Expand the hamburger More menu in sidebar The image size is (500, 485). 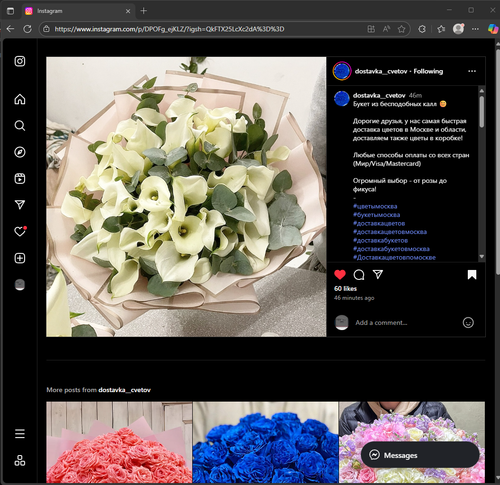tap(20, 434)
